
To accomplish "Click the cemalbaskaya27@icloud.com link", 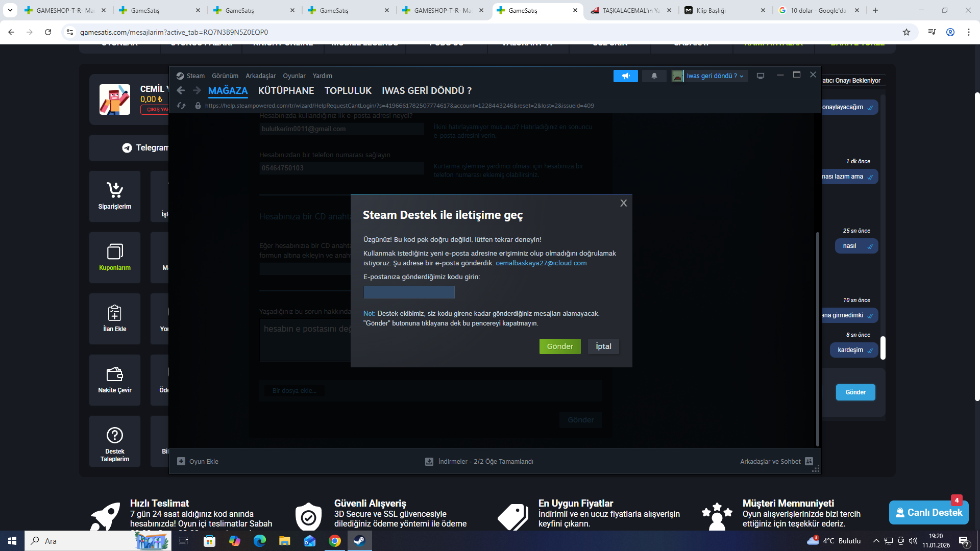I will [x=541, y=263].
